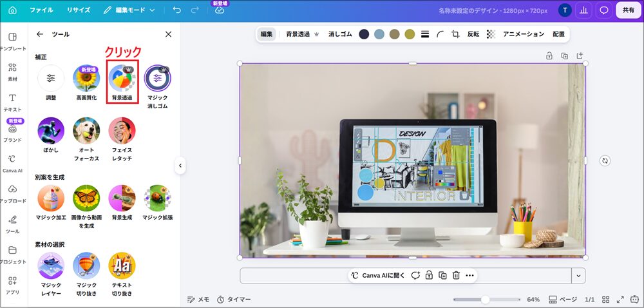The width and height of the screenshot is (644, 308).
Task: Open the リサイズ menu
Action: tap(79, 10)
